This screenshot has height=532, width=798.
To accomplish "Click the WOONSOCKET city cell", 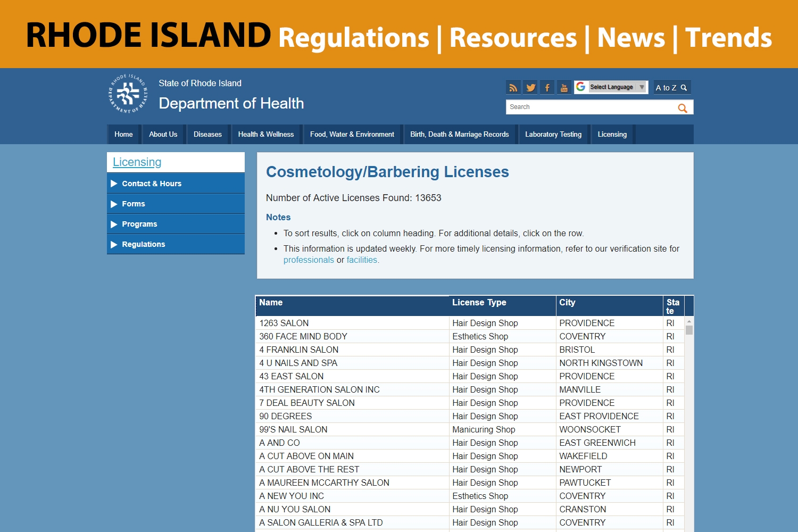I will [610, 429].
